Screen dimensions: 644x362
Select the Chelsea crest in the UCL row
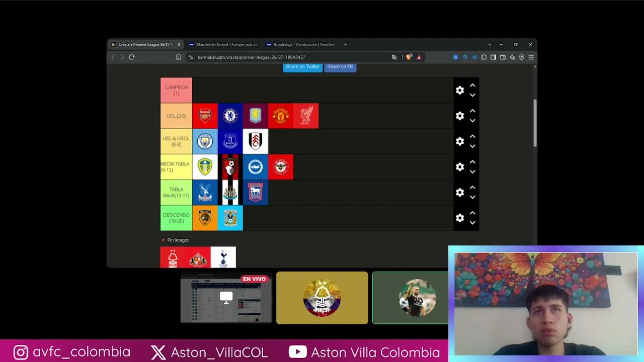point(230,116)
